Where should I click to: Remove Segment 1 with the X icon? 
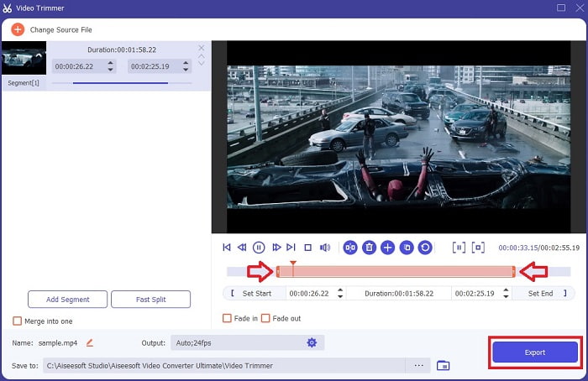(x=202, y=48)
